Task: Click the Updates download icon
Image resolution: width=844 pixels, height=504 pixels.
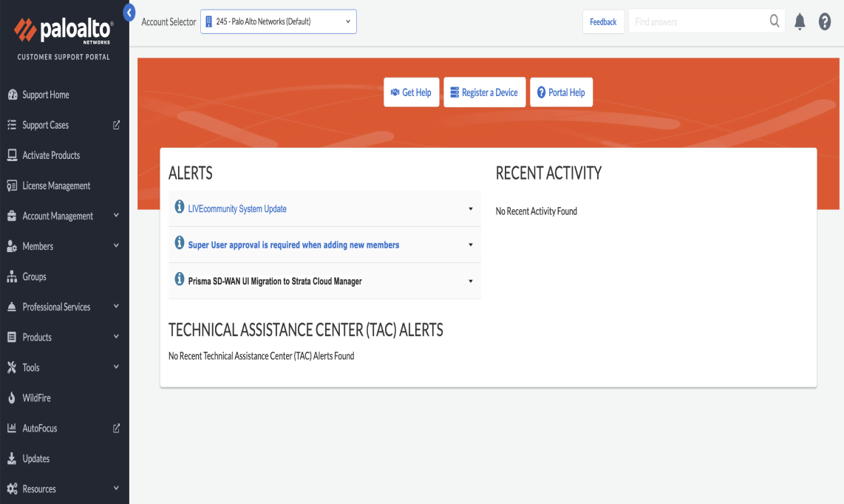Action: point(12,459)
